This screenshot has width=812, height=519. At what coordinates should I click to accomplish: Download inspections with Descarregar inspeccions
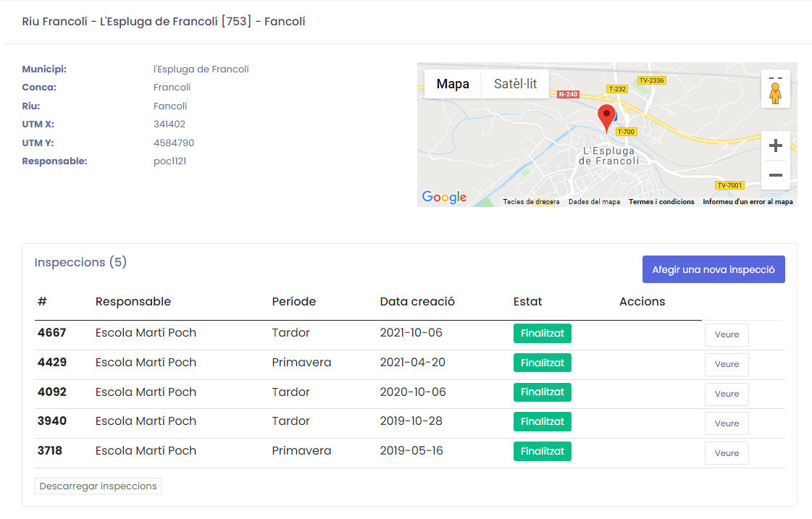(98, 486)
